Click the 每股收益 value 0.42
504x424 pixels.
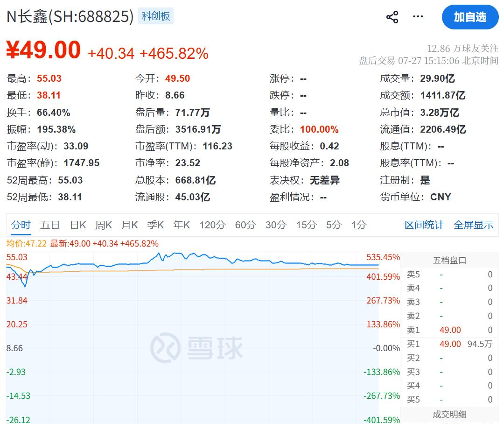[329, 146]
